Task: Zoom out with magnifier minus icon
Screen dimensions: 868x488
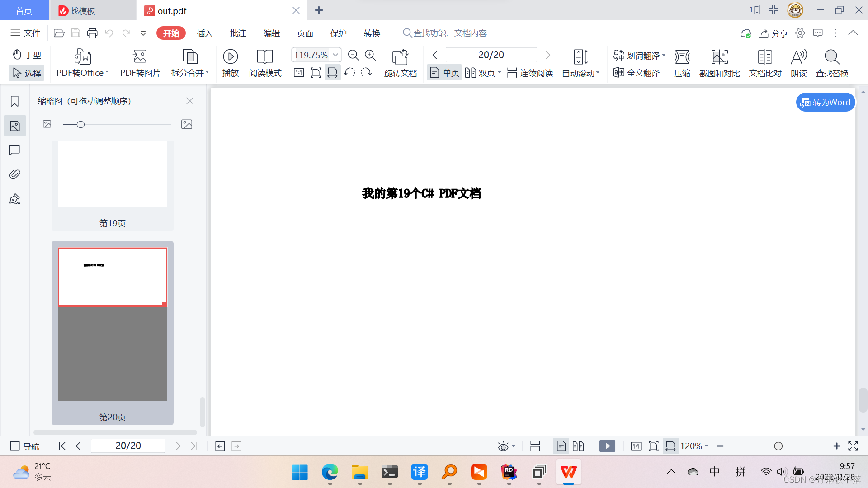Action: (x=353, y=55)
